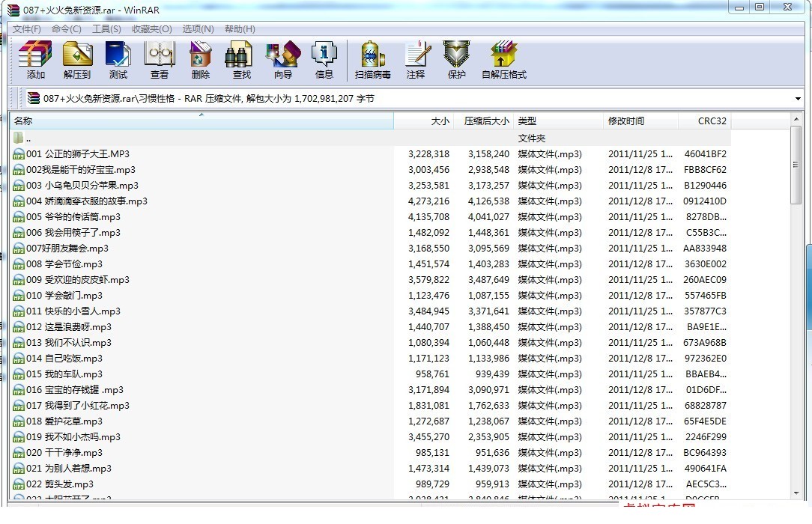Screen dimensions: 812x524
Task: Sort files by CRC32 column header
Action: (705, 121)
